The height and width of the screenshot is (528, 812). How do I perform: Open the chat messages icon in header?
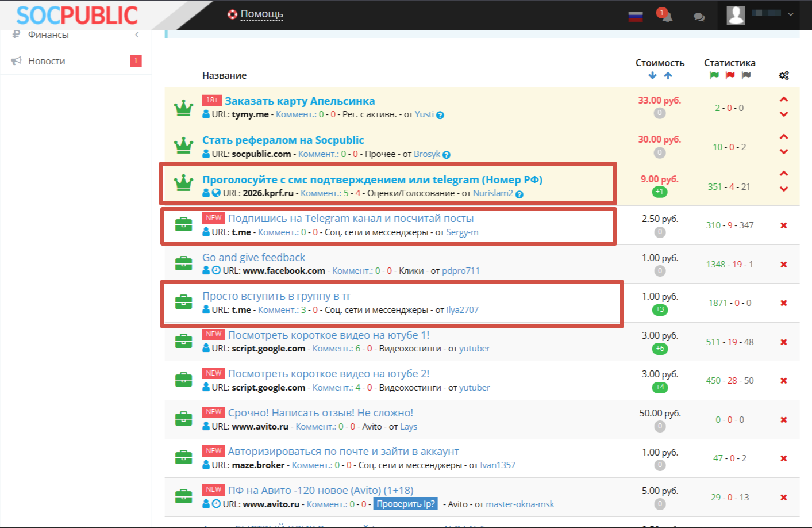699,17
